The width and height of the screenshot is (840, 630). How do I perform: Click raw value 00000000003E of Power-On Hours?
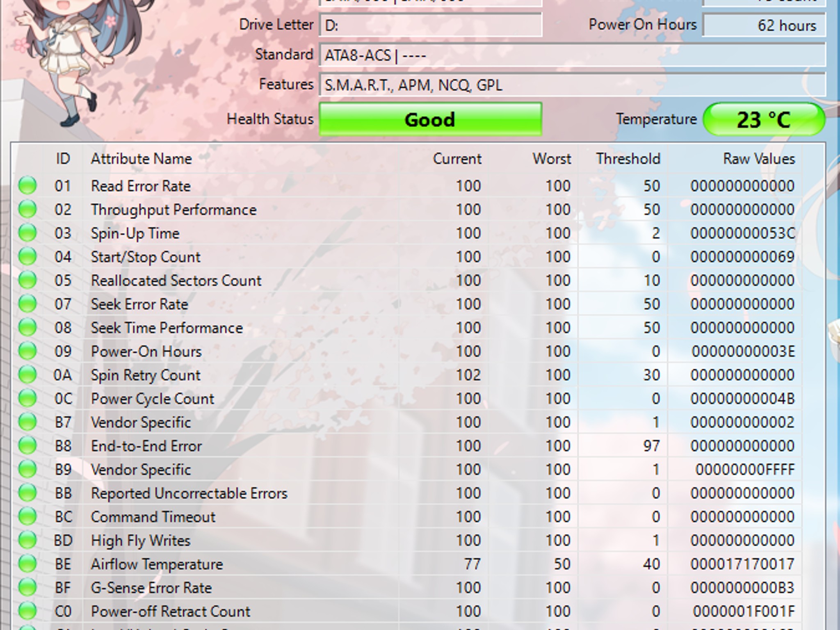coord(744,352)
